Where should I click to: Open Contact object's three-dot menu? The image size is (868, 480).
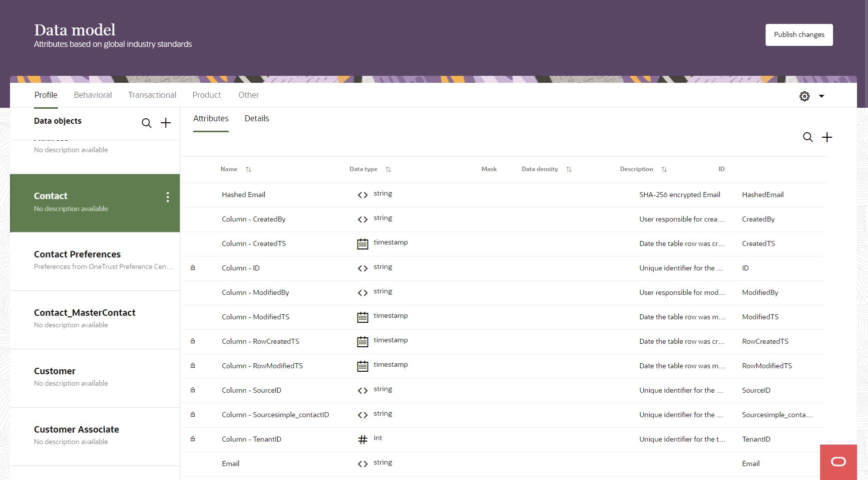(x=168, y=197)
